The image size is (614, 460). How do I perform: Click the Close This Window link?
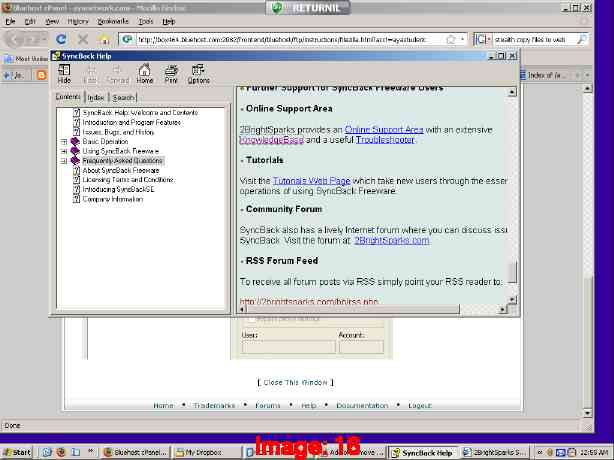click(295, 382)
